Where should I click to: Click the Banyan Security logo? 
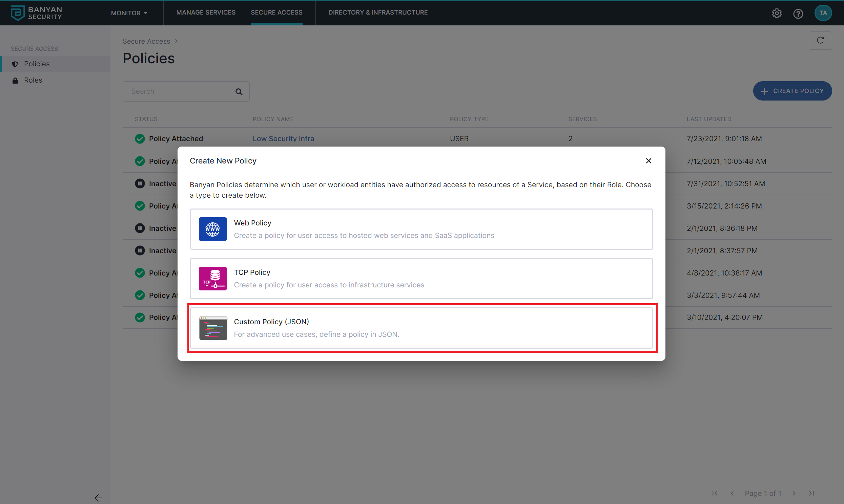pos(36,13)
